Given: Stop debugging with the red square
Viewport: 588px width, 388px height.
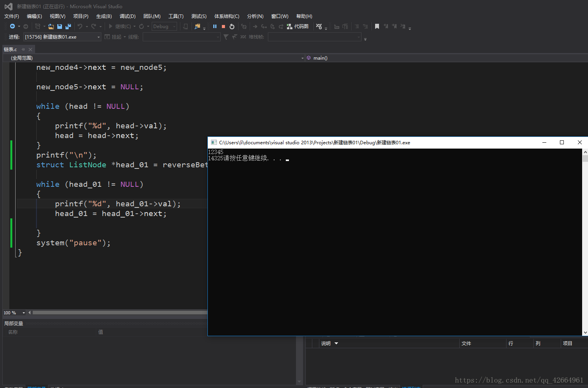Looking at the screenshot, I should click(223, 26).
